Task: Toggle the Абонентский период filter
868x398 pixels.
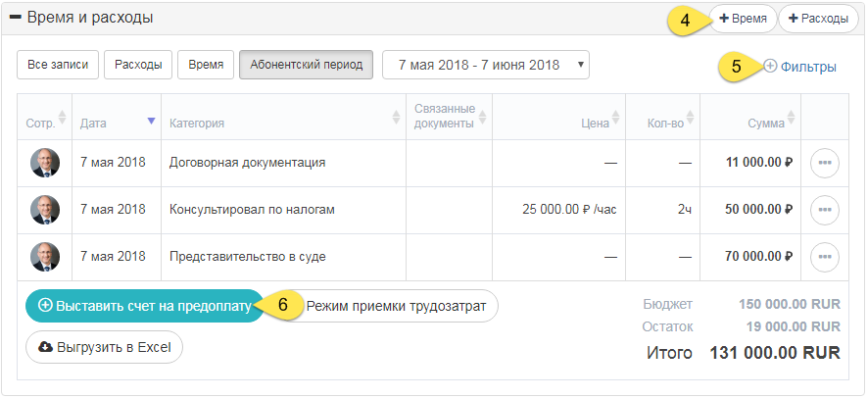Action: [x=306, y=65]
